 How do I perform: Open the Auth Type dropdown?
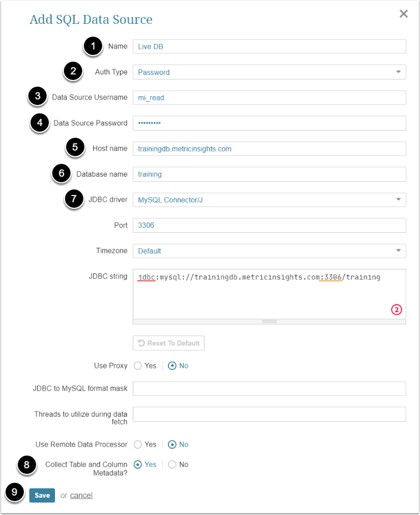point(269,72)
